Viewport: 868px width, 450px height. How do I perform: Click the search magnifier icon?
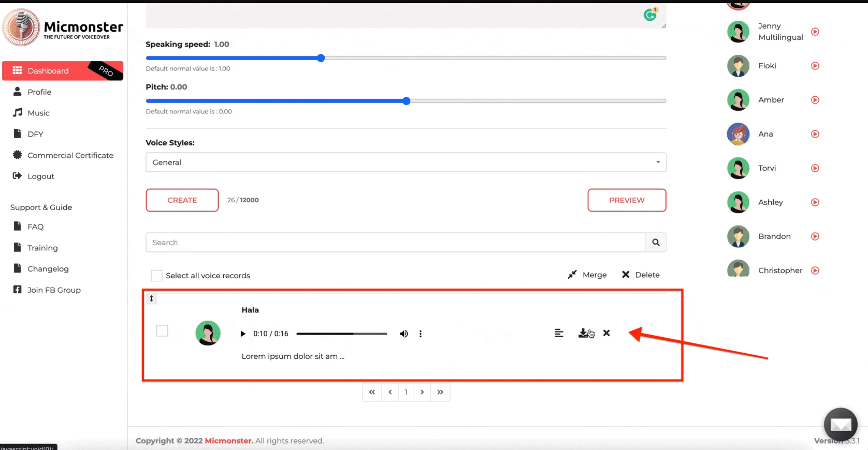656,242
